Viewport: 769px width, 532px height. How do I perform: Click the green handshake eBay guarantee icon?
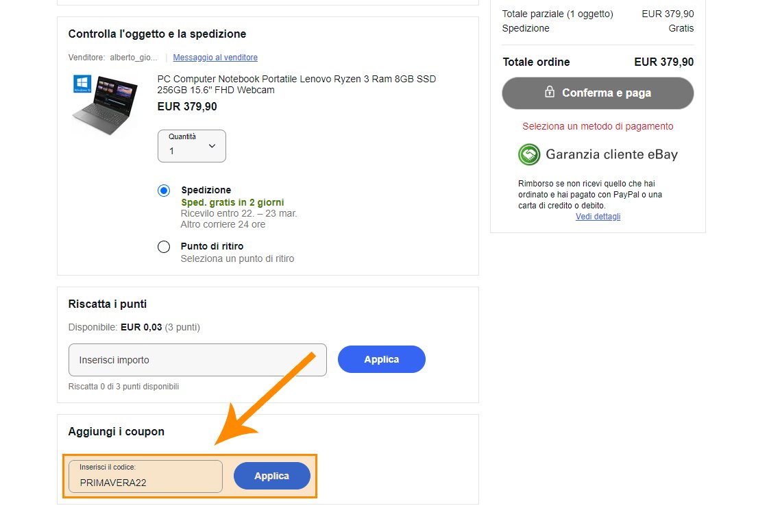(529, 154)
